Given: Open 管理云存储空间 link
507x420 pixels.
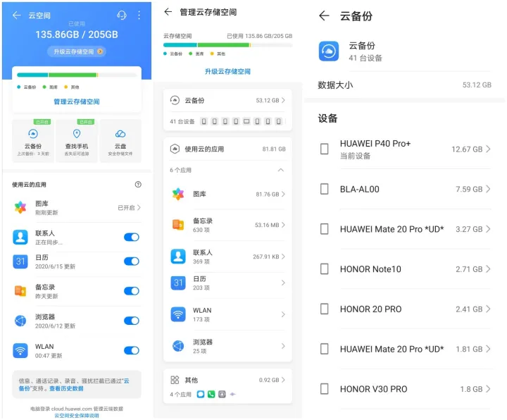Looking at the screenshot, I should coord(77,101).
